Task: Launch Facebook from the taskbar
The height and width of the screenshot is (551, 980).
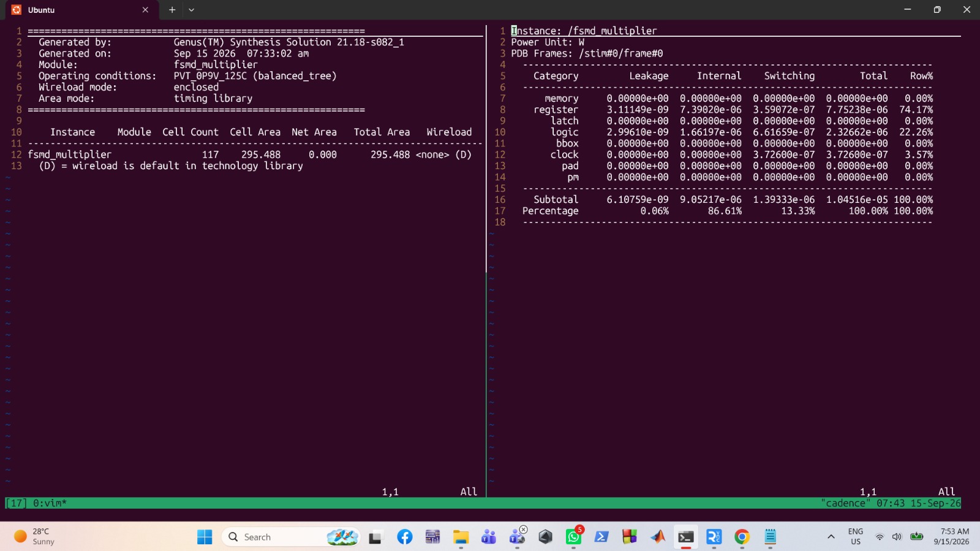Action: point(405,537)
